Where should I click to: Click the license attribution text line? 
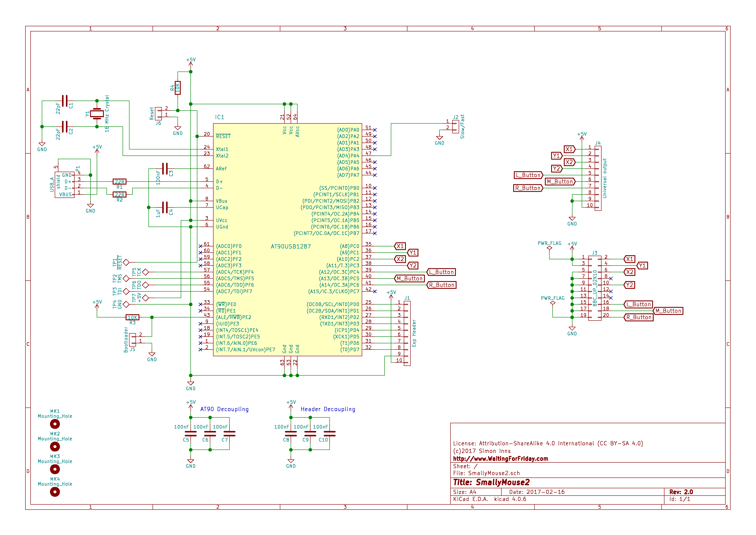548,443
